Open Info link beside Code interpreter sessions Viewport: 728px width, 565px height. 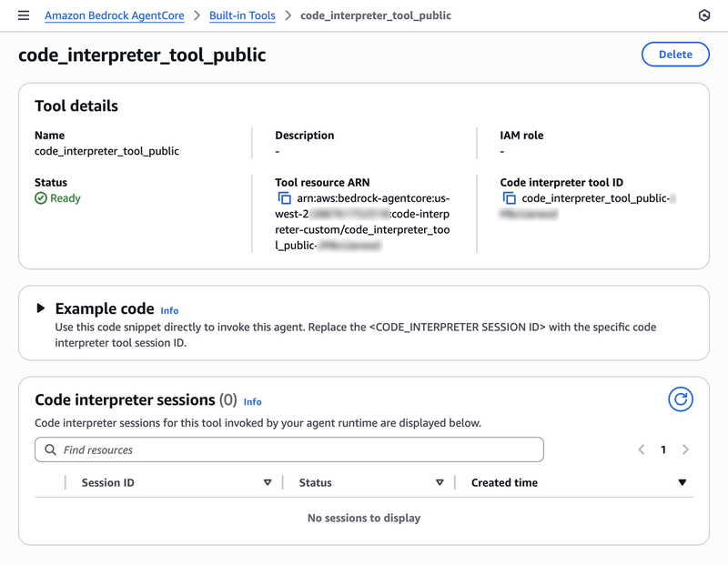253,401
